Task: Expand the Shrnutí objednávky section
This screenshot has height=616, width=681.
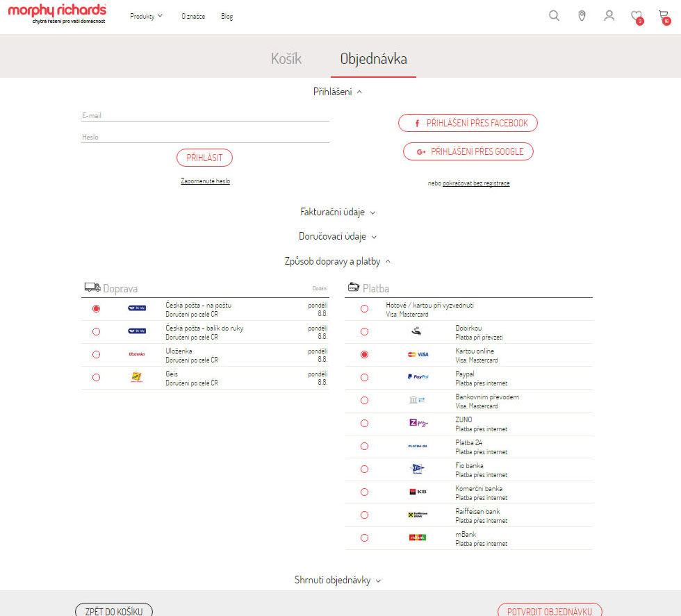Action: coord(338,580)
